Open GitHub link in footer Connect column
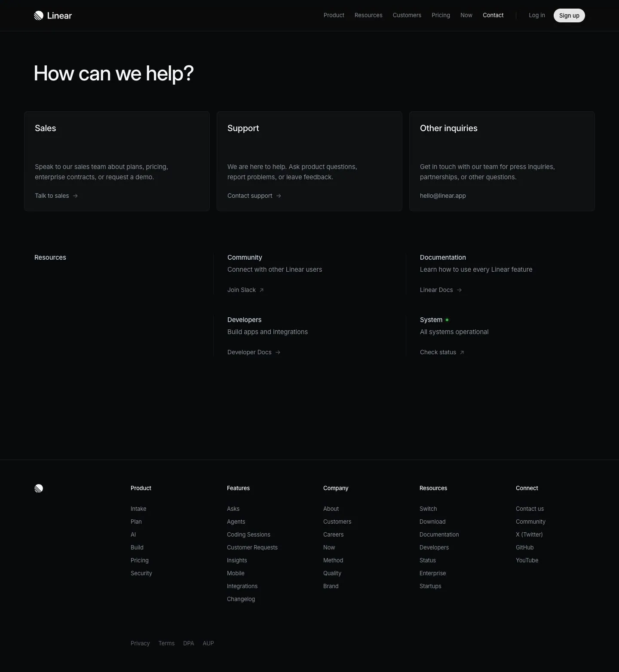This screenshot has height=672, width=619. tap(524, 547)
